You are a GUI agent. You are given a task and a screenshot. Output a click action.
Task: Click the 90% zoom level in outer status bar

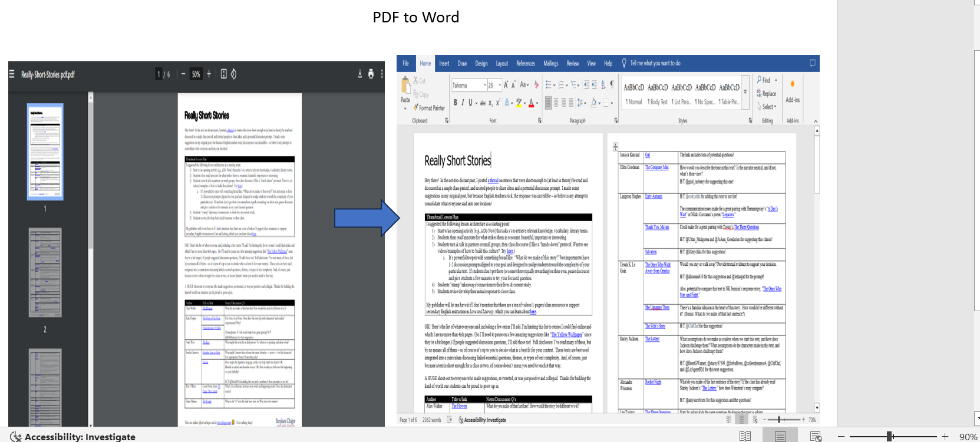point(968,437)
